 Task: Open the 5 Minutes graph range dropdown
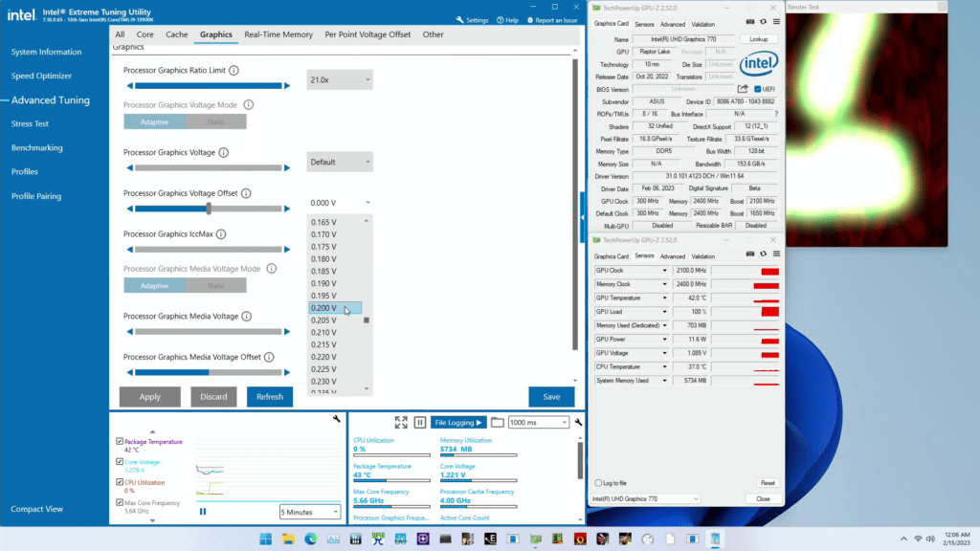[309, 513]
